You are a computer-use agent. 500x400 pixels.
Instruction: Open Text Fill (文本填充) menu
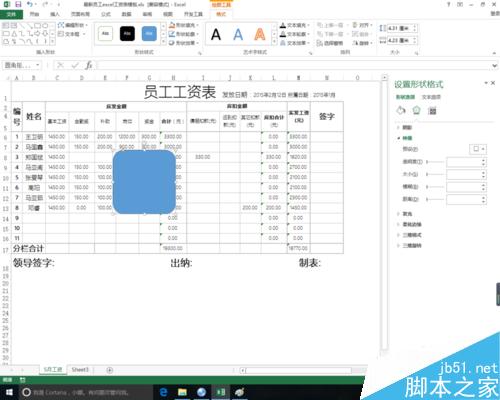coord(295,25)
